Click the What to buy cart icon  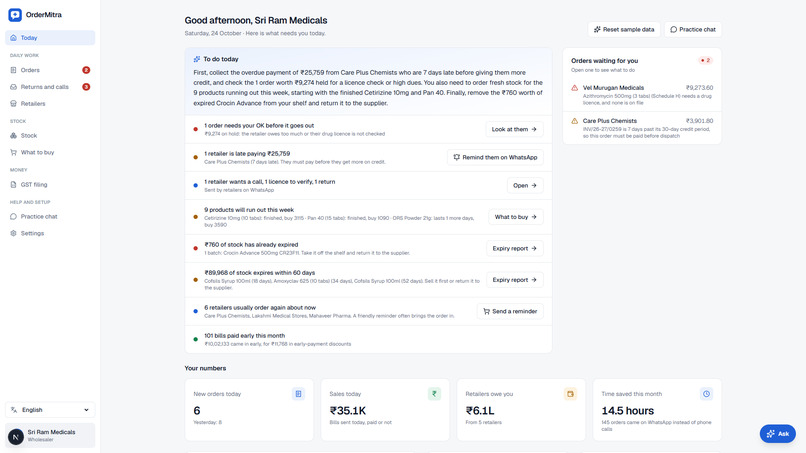[13, 152]
